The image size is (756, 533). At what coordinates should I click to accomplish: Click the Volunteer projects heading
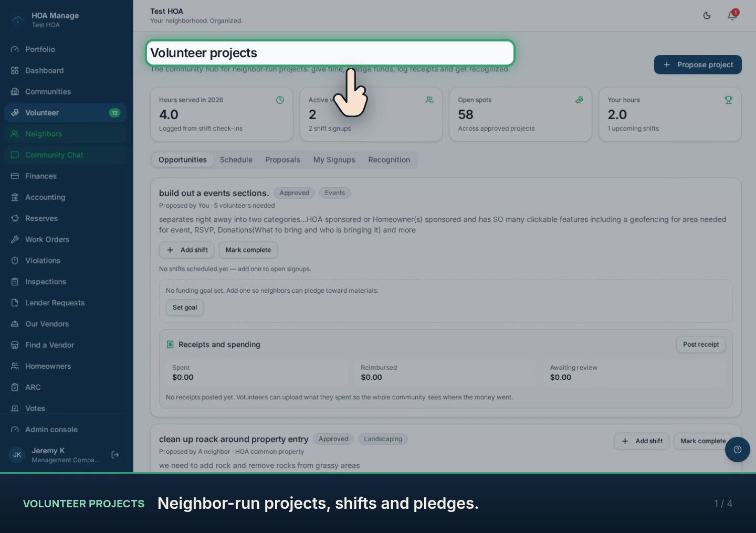point(204,53)
